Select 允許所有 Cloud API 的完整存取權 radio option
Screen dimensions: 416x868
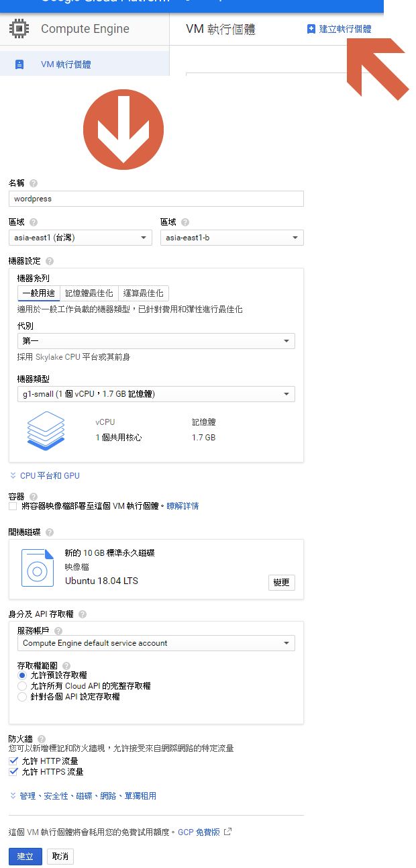point(22,686)
